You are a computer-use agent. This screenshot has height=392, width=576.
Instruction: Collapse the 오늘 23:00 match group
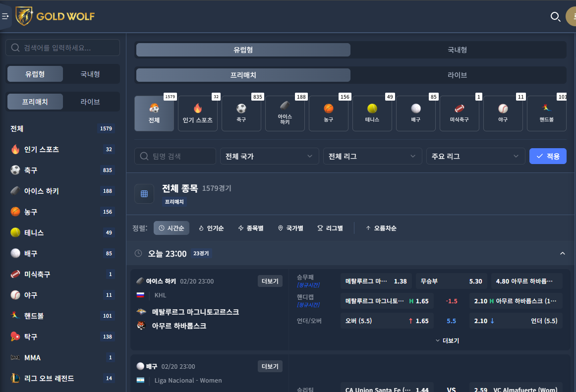[x=563, y=254]
